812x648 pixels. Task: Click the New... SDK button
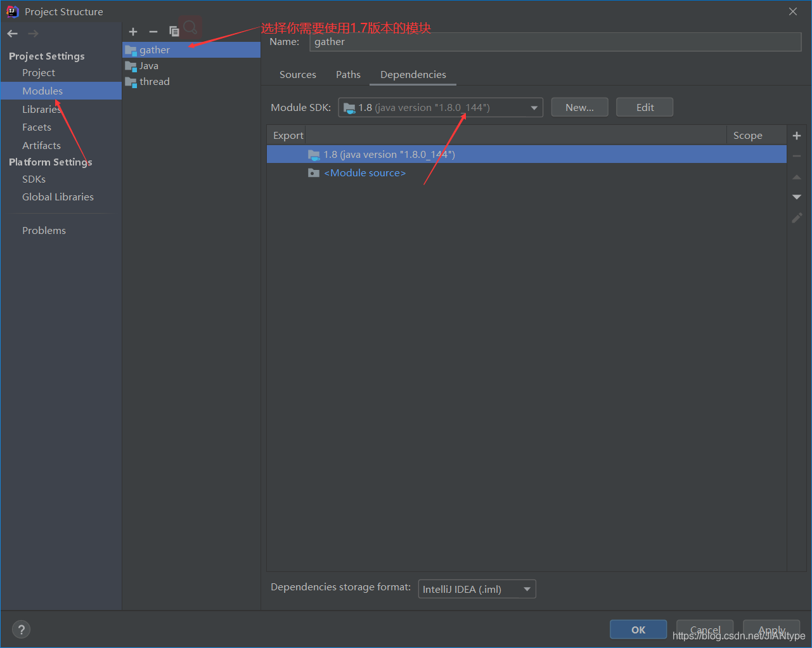579,108
